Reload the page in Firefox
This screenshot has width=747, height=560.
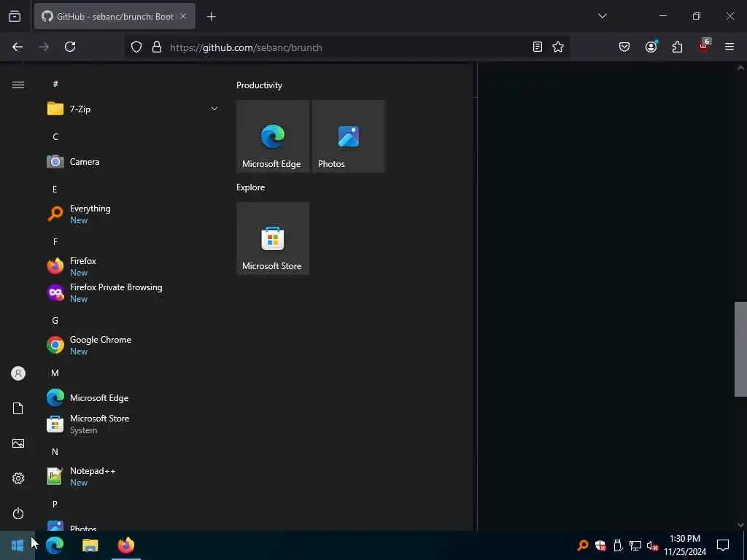coord(70,47)
